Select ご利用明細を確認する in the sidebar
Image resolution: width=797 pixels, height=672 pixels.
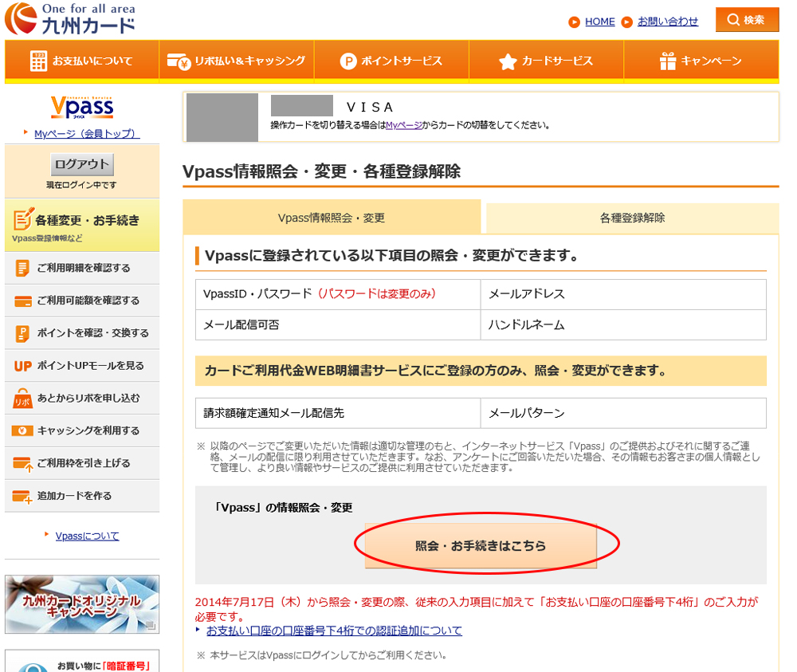[x=82, y=268]
